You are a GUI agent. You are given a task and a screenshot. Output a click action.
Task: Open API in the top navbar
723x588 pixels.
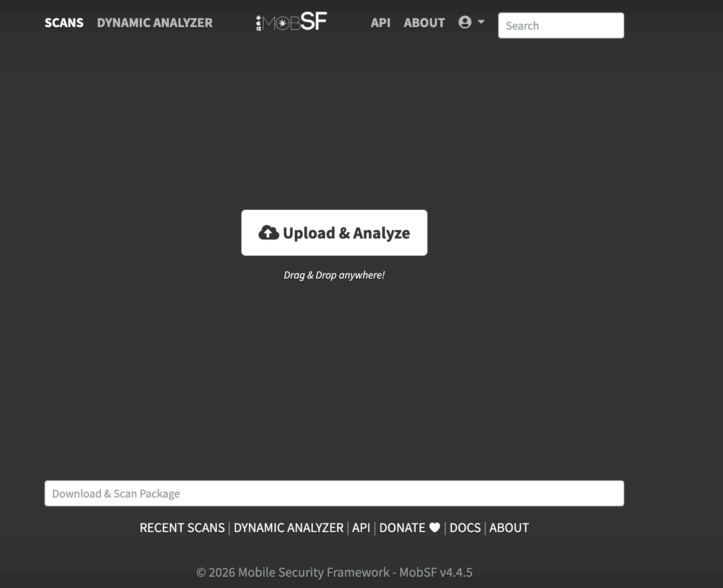click(381, 23)
